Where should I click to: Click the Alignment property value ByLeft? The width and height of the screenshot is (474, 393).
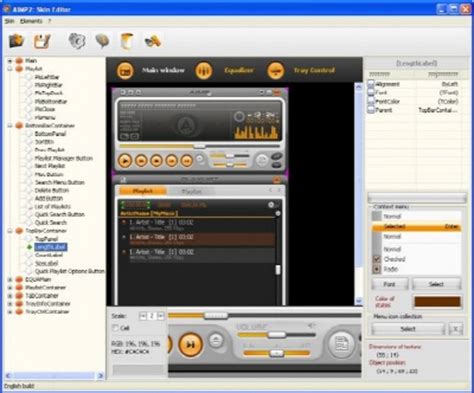tap(449, 84)
